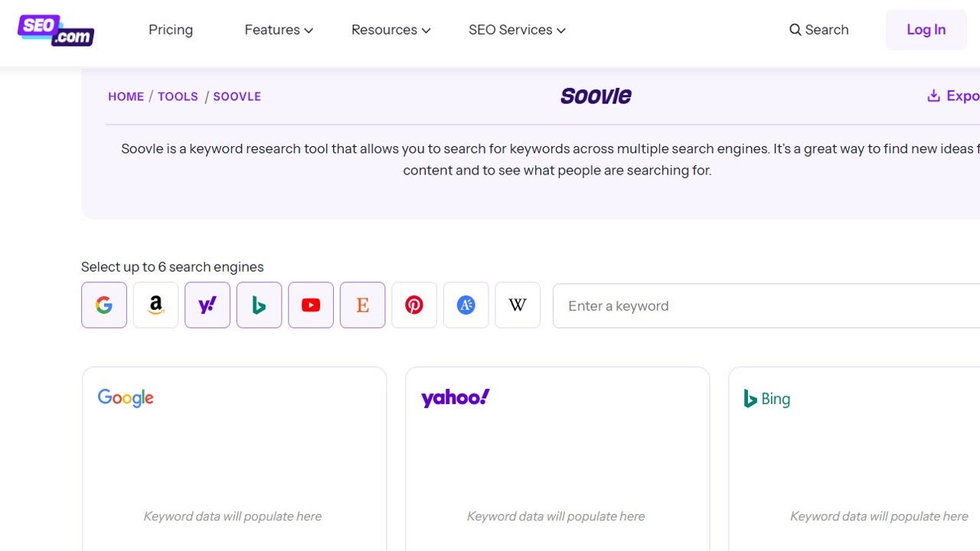Image resolution: width=980 pixels, height=551 pixels.
Task: Open site Search
Action: [x=818, y=30]
